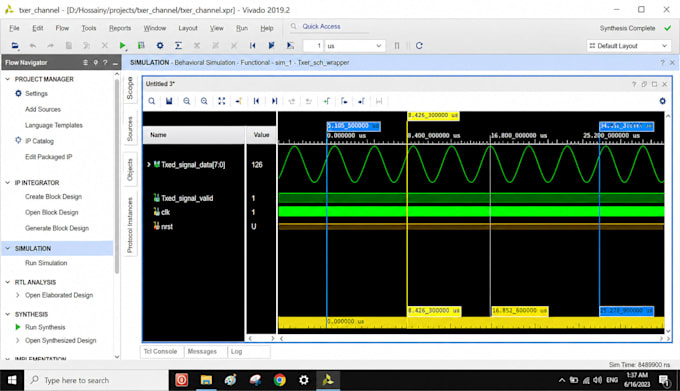Expand Open Elaborated Design entry
This screenshot has height=391, width=680.
(18, 295)
